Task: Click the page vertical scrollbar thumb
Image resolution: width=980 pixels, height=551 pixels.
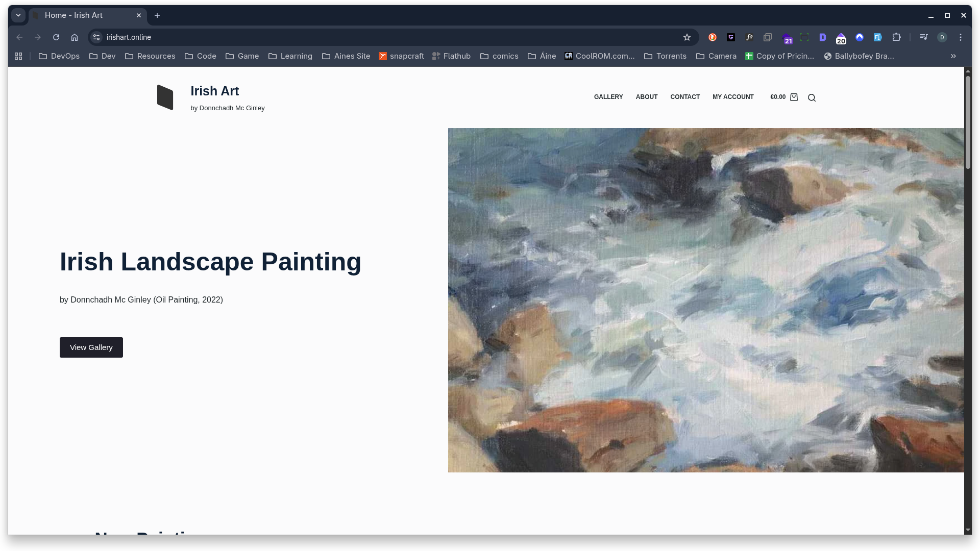Action: click(x=968, y=122)
